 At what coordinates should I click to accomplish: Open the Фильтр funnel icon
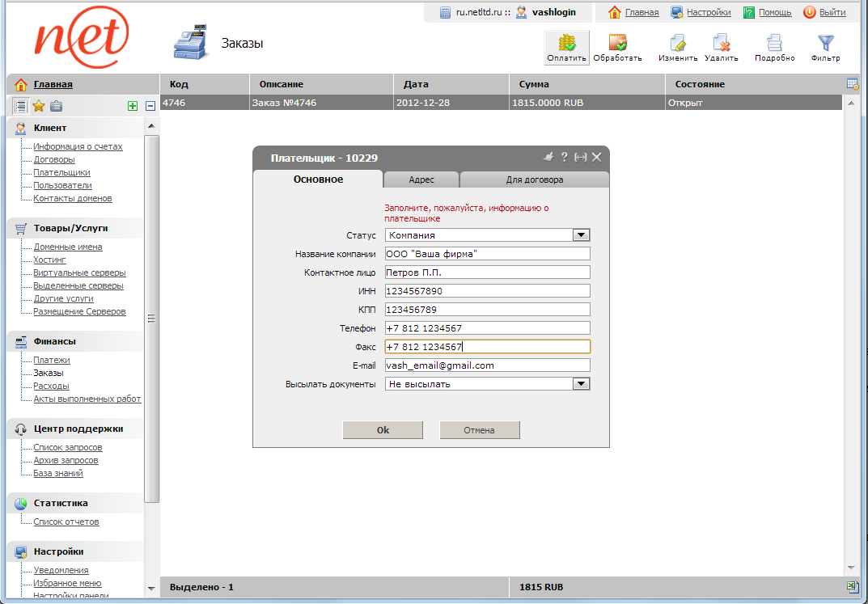pyautogui.click(x=825, y=44)
